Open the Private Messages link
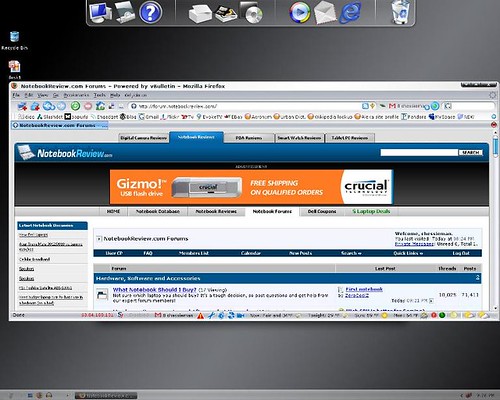 pyautogui.click(x=414, y=244)
